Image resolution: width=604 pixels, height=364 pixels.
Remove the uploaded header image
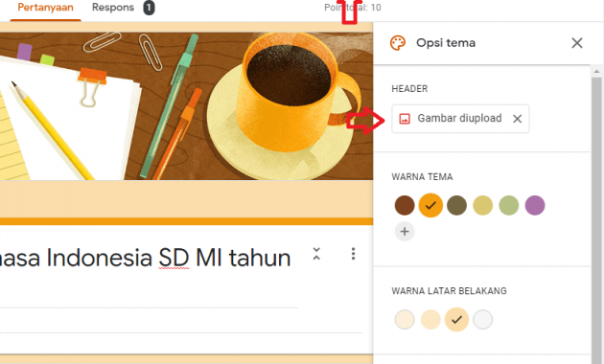tap(518, 119)
